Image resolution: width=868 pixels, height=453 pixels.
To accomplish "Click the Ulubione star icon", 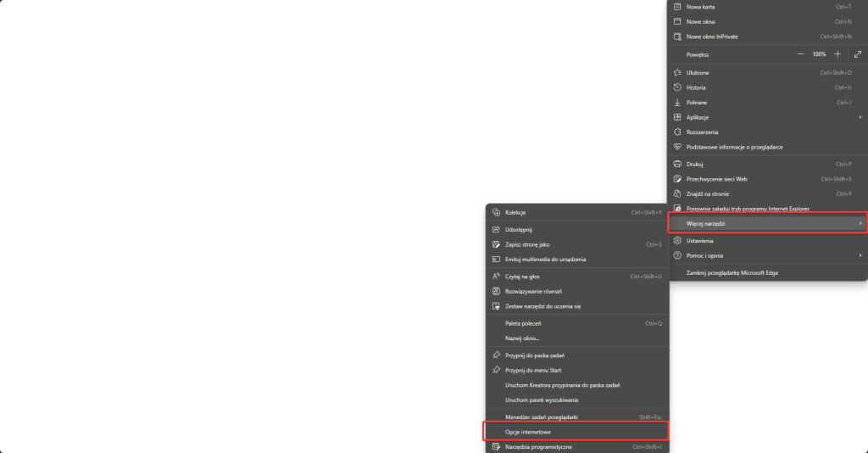I will [677, 73].
